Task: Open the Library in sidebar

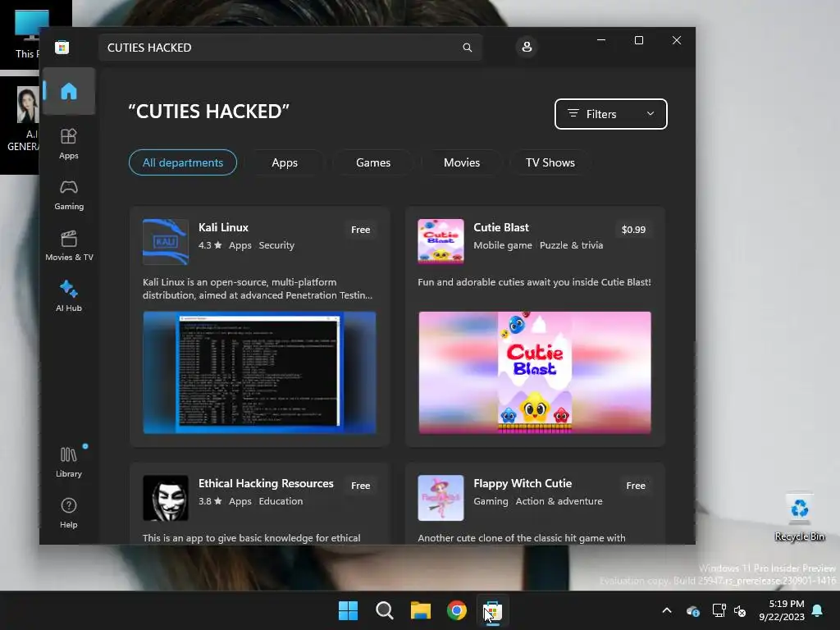Action: coord(69,462)
